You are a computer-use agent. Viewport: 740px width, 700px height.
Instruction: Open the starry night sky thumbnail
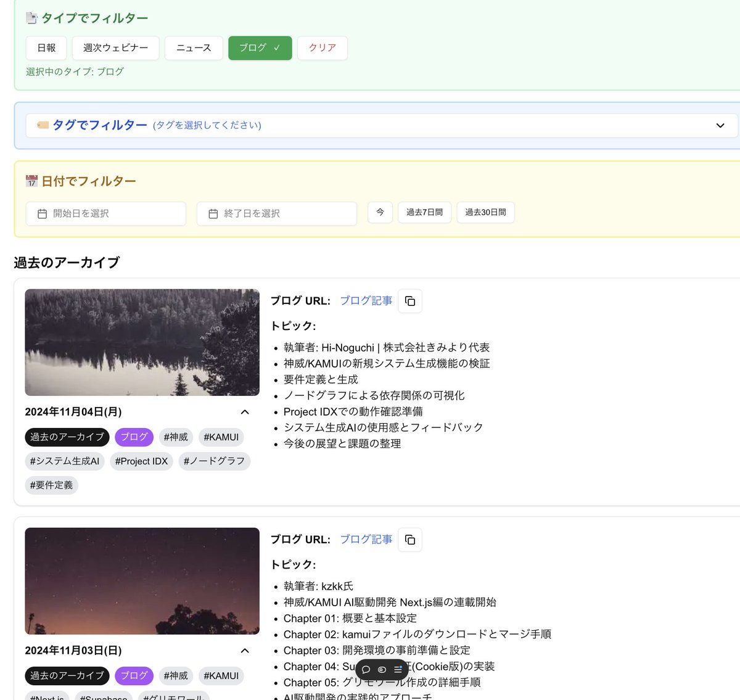(x=142, y=581)
